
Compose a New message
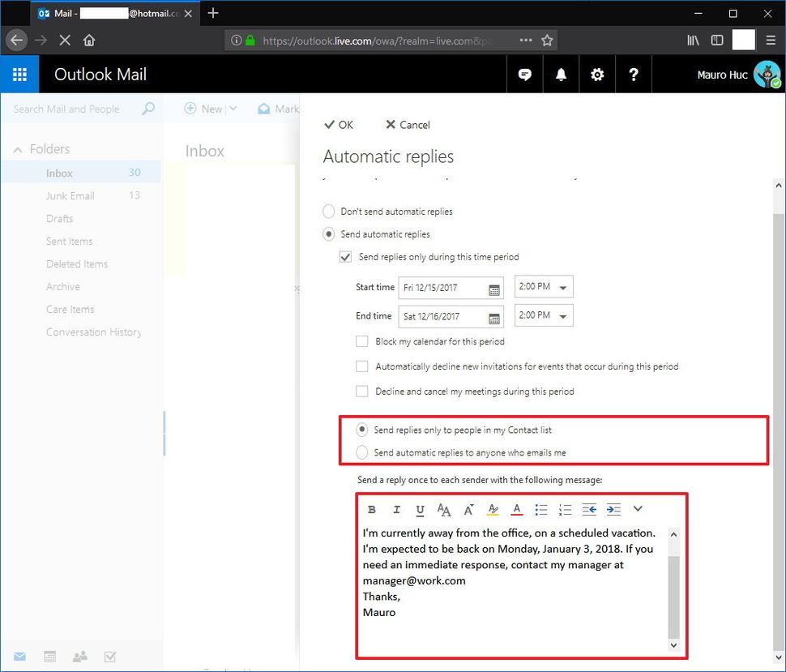203,109
